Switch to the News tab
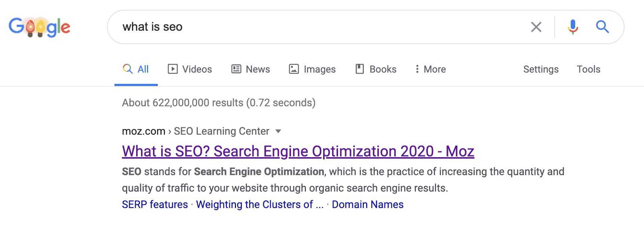This screenshot has width=644, height=226. (x=251, y=69)
